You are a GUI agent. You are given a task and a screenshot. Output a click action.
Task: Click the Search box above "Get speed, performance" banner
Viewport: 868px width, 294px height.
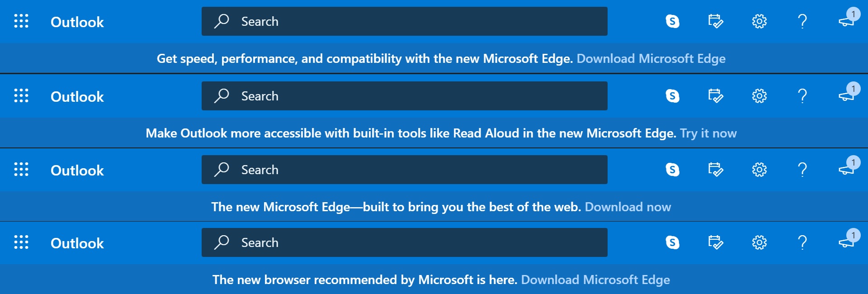coord(405,21)
